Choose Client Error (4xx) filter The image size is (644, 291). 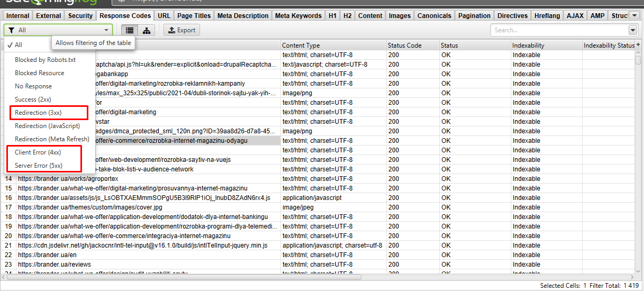click(x=38, y=152)
